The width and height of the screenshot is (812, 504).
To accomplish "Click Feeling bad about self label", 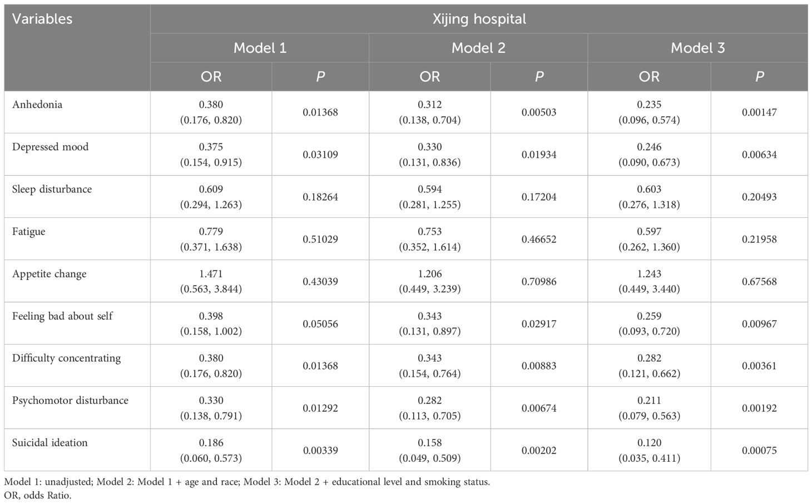I will (62, 316).
